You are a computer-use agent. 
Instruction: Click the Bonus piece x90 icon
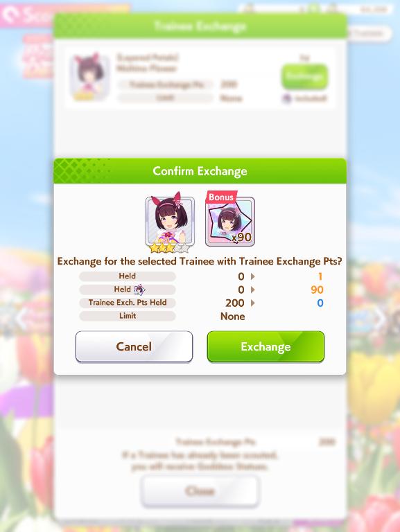coord(230,221)
